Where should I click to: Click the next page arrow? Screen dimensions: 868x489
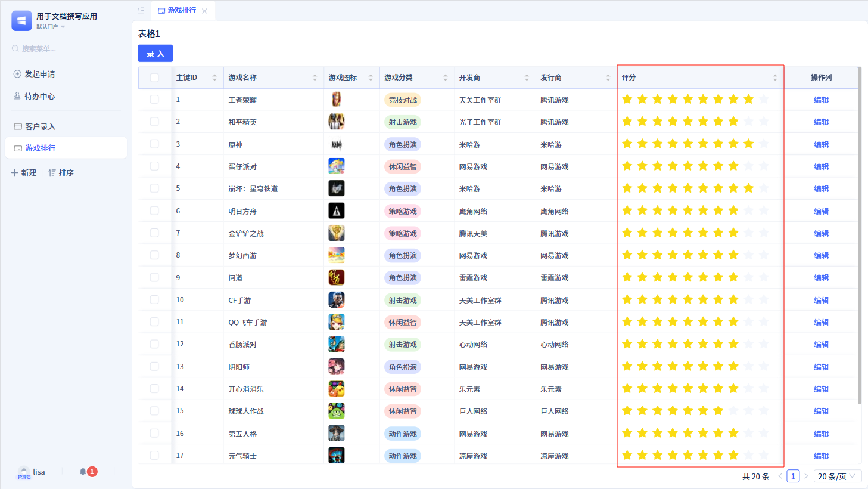[x=806, y=476]
